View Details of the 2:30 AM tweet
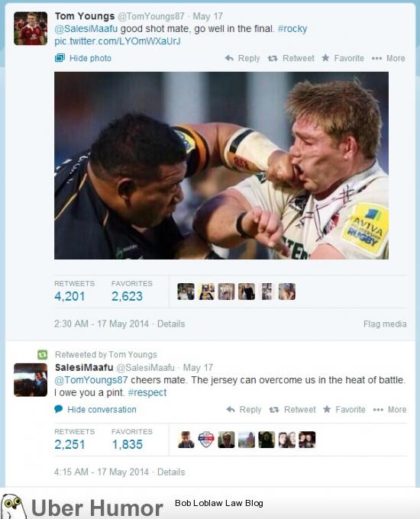 point(171,324)
